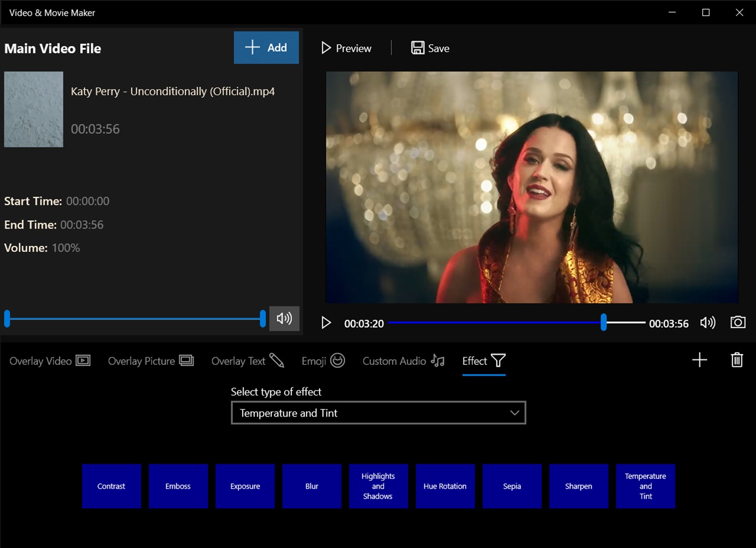Click the overlay video screen icon
The width and height of the screenshot is (756, 548).
[83, 360]
